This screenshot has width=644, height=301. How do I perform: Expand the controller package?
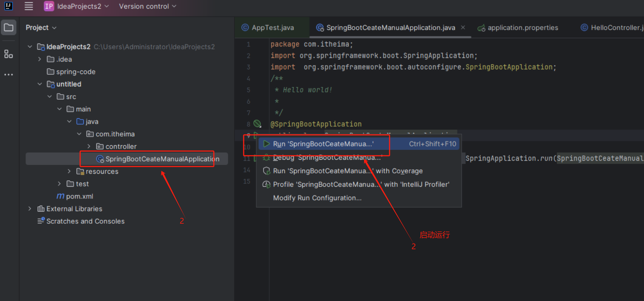click(x=89, y=146)
